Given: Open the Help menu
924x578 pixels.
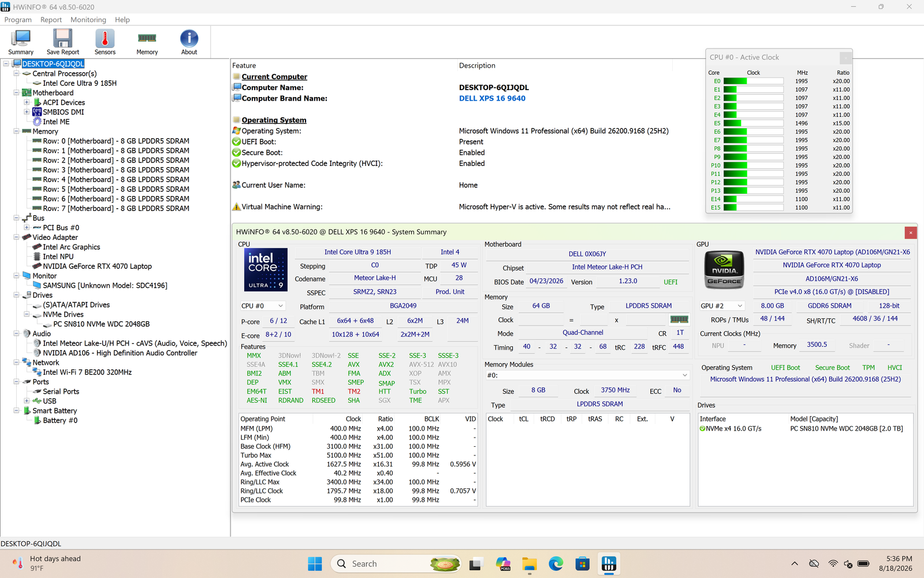Looking at the screenshot, I should 122,20.
